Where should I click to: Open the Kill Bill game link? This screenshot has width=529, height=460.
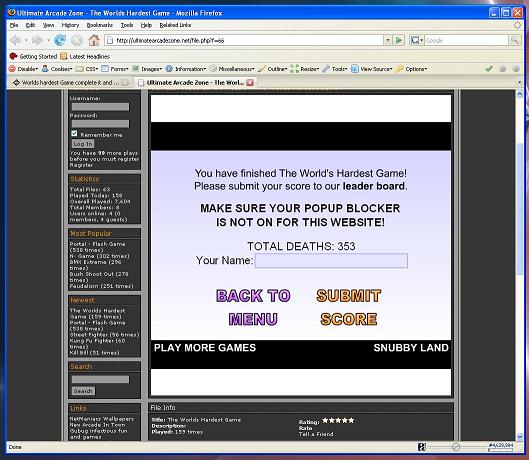[x=94, y=353]
